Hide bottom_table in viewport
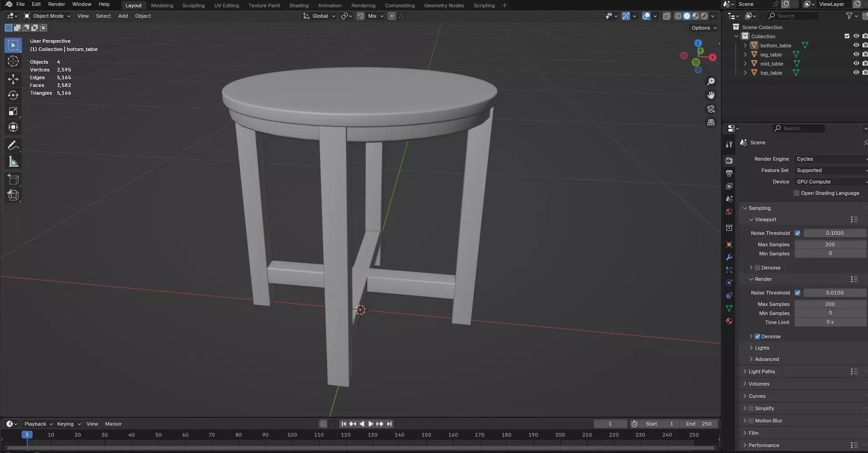The height and width of the screenshot is (453, 868). tap(856, 45)
